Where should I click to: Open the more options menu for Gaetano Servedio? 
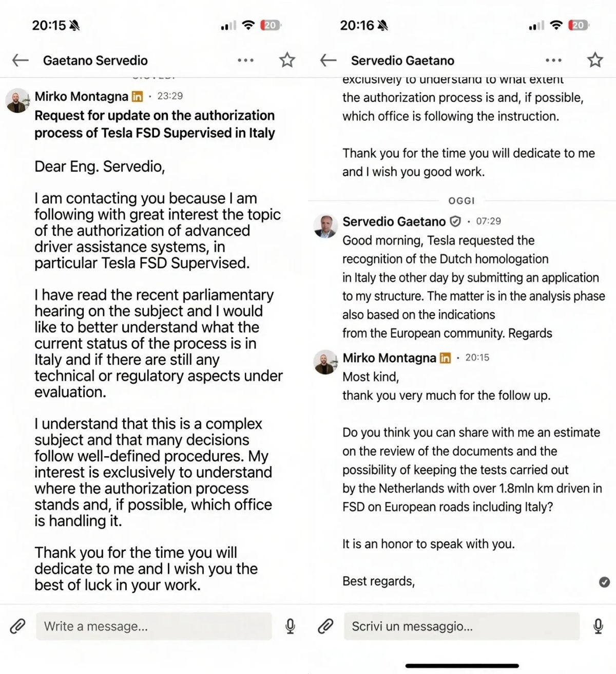coord(245,60)
